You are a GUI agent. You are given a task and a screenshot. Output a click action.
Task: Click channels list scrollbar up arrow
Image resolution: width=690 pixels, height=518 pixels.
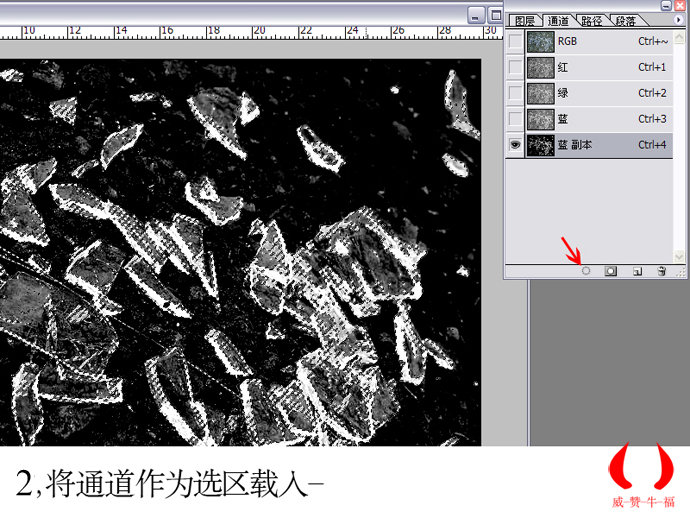pyautogui.click(x=679, y=37)
